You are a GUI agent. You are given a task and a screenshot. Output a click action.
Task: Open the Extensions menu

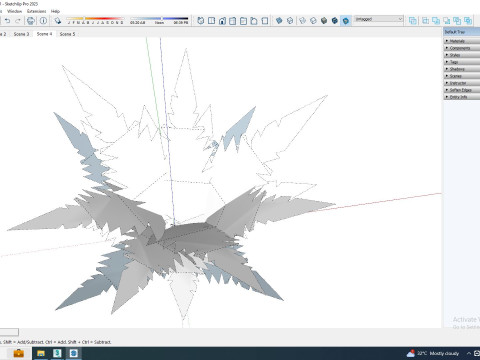click(x=36, y=11)
